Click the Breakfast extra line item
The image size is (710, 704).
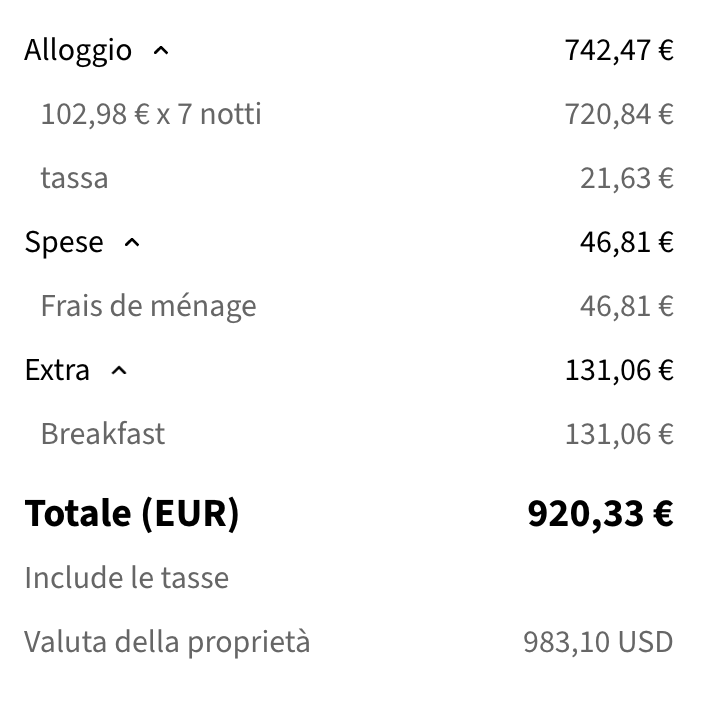[102, 434]
